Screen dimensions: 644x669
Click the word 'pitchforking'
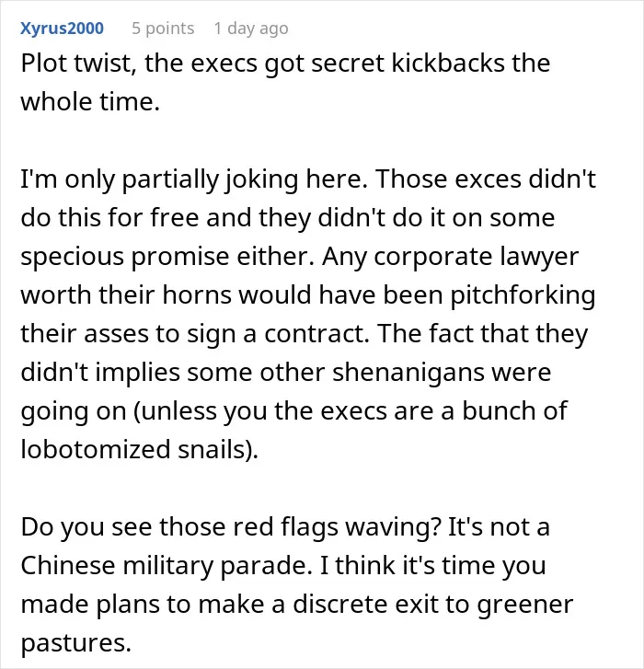coord(523,295)
